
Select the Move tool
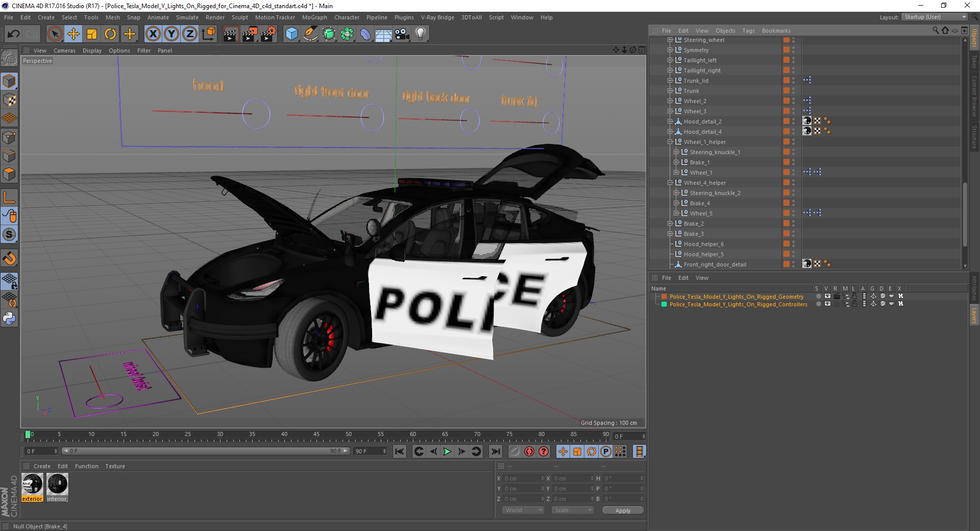point(73,34)
